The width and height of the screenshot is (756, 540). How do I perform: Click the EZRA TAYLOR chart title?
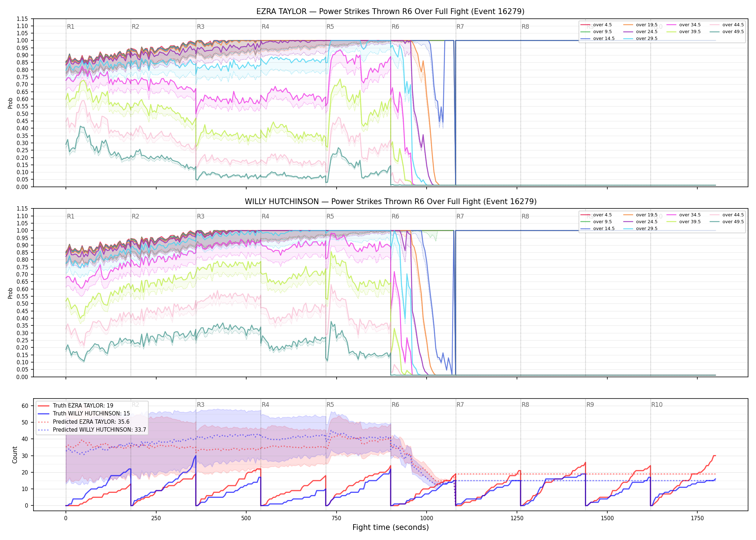[390, 12]
